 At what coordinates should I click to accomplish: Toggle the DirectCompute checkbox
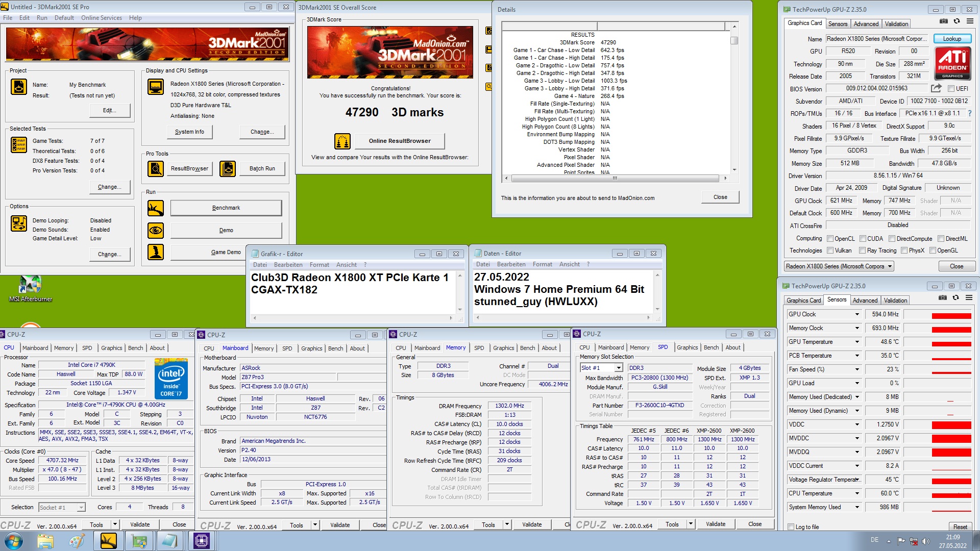892,239
